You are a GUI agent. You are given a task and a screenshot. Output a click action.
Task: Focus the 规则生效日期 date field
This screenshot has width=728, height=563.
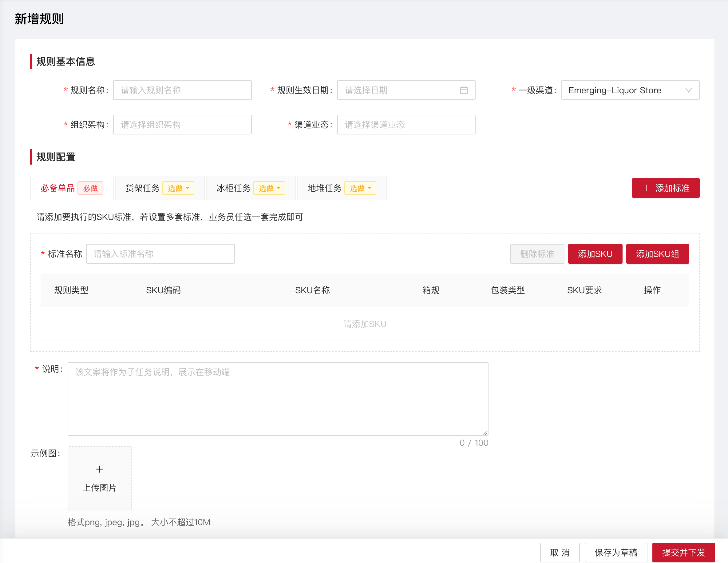tap(406, 90)
